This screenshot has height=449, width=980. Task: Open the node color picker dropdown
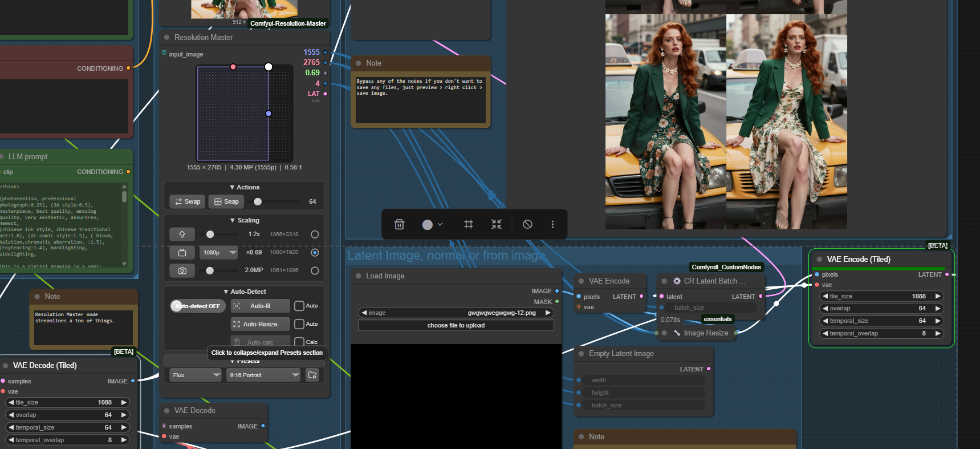(432, 224)
